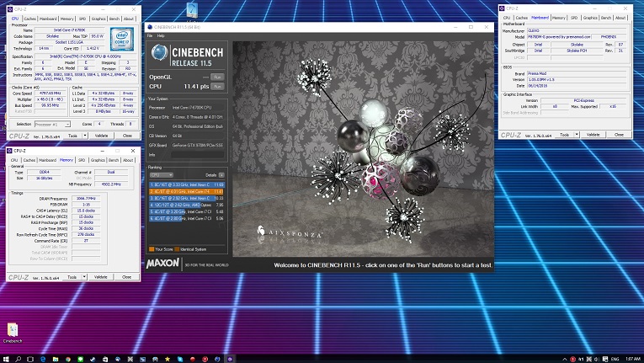Open the Cinebench File menu
The width and height of the screenshot is (644, 363).
(x=150, y=35)
